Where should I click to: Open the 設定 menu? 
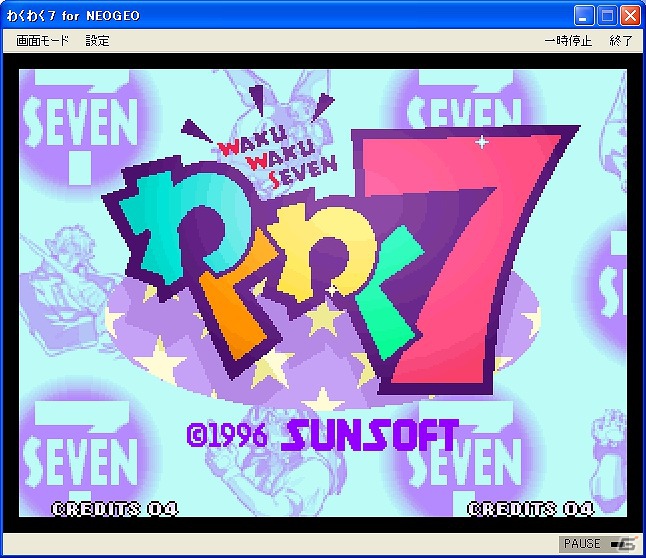coord(98,40)
